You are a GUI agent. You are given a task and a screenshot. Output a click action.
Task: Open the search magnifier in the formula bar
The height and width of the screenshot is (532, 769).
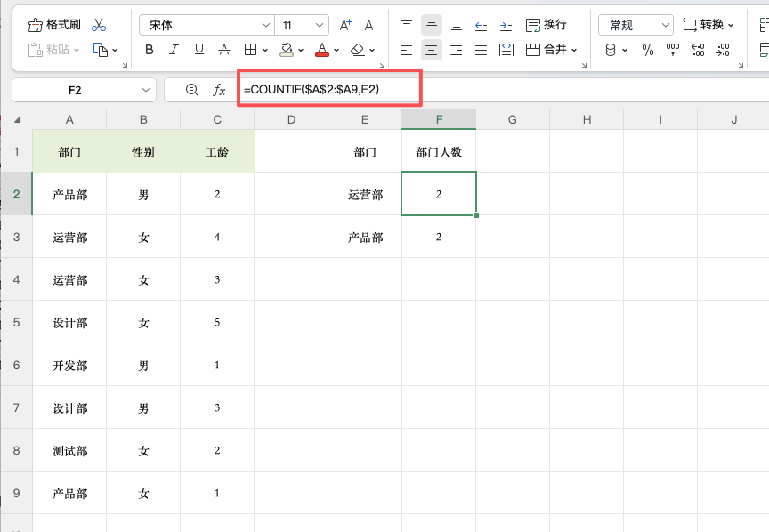pyautogui.click(x=192, y=90)
